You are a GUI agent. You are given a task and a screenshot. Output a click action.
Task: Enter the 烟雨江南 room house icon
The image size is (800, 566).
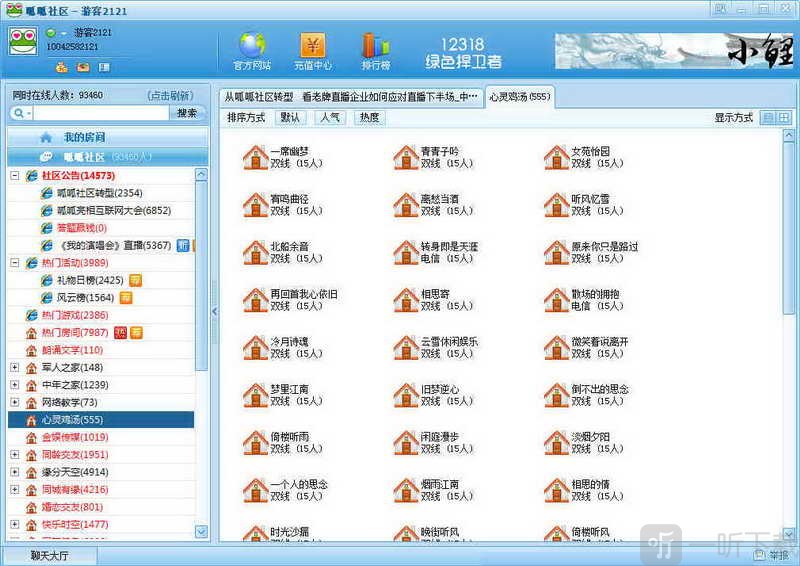406,489
